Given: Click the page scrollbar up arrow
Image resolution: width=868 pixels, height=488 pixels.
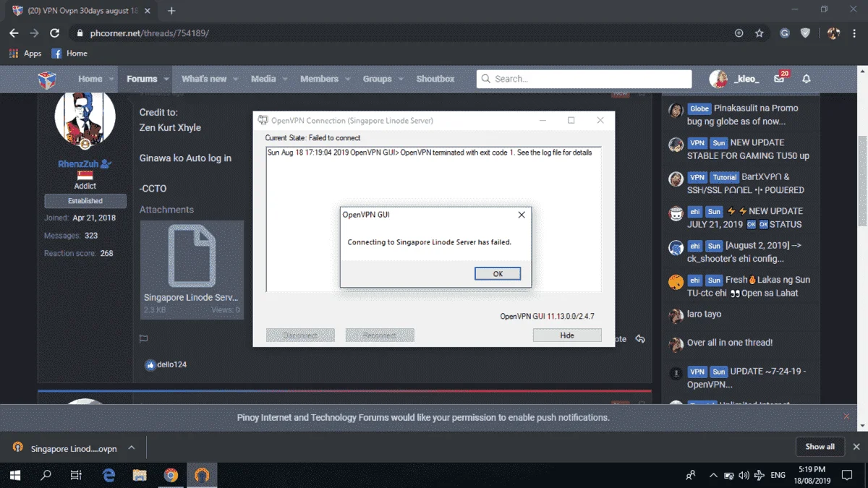Looking at the screenshot, I should point(862,70).
